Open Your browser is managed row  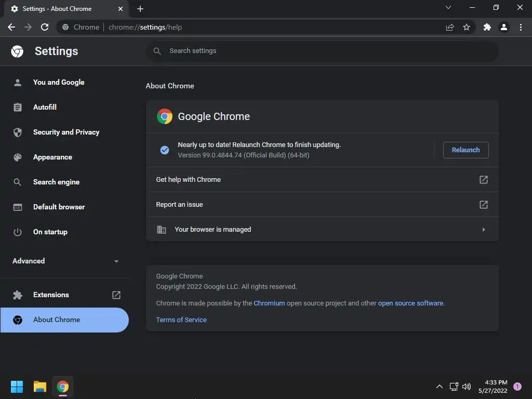(322, 229)
